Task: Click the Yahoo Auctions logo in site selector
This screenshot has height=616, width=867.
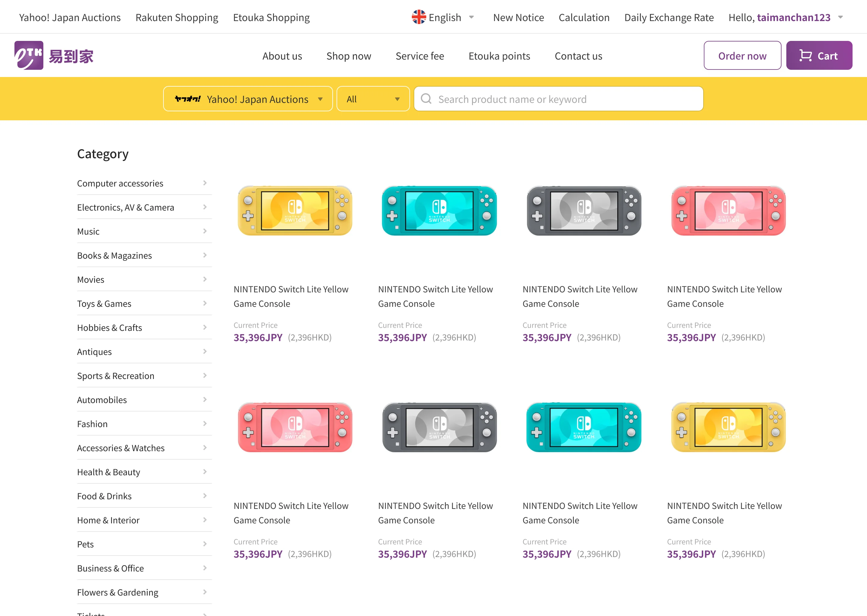Action: [x=188, y=99]
